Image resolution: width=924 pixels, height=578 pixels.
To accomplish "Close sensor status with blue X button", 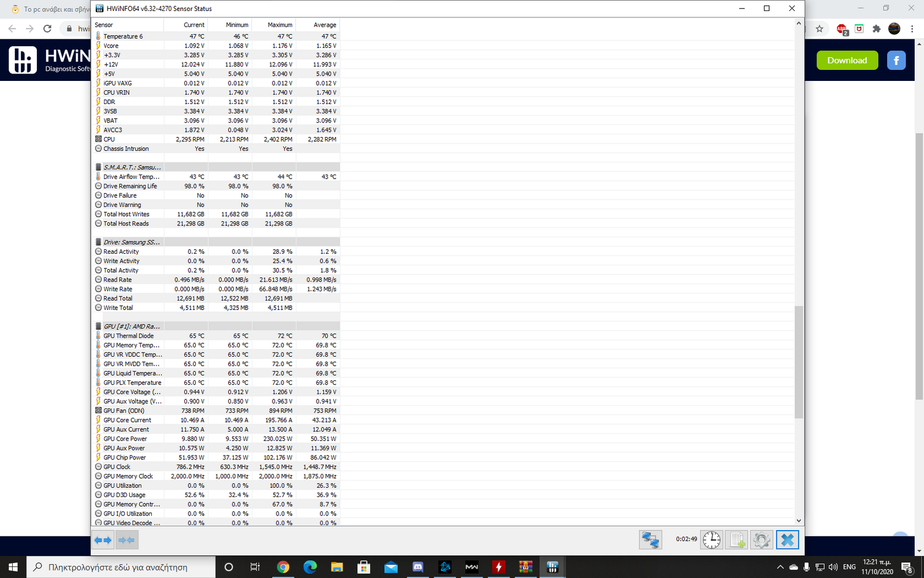I will [787, 540].
